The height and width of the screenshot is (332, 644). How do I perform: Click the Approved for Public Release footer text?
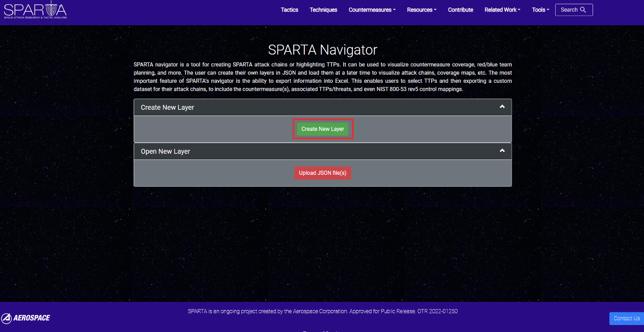tap(381, 311)
